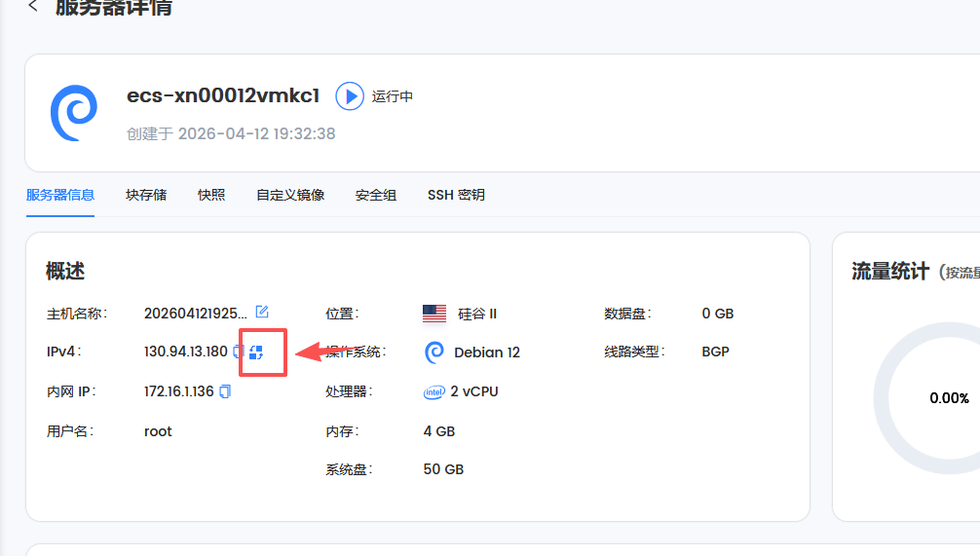Click the 概述 section heading
Viewport: 980px width, 556px height.
(65, 271)
